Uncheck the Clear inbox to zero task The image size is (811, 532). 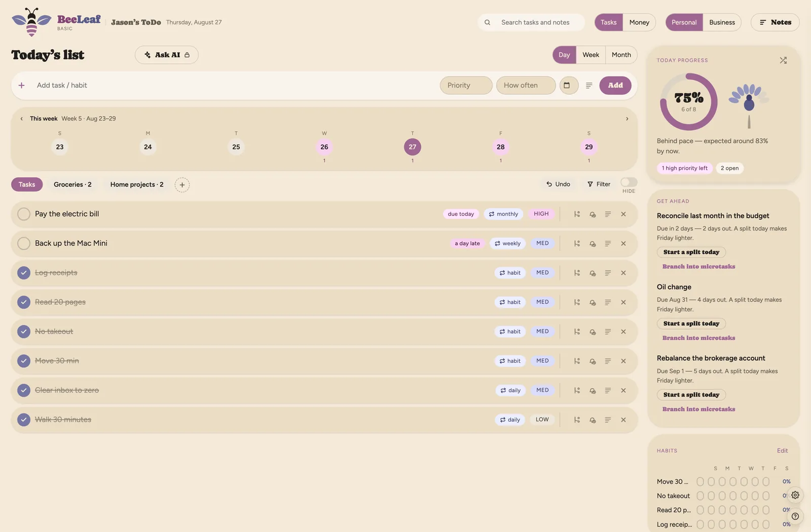(24, 390)
